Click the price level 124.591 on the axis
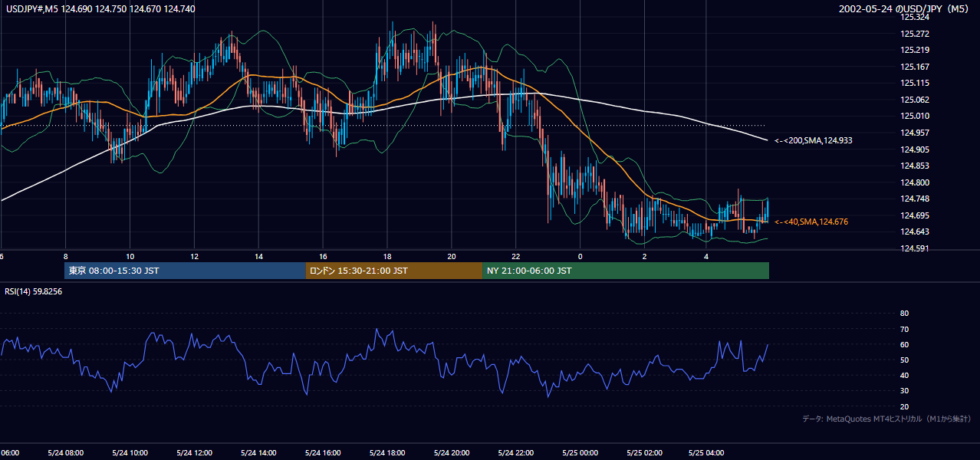Image resolution: width=980 pixels, height=460 pixels. coord(914,248)
